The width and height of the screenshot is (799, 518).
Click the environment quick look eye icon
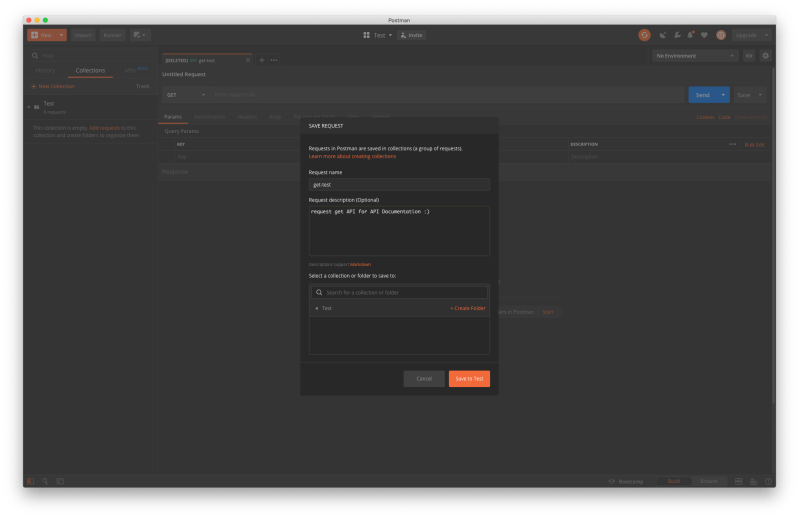749,56
